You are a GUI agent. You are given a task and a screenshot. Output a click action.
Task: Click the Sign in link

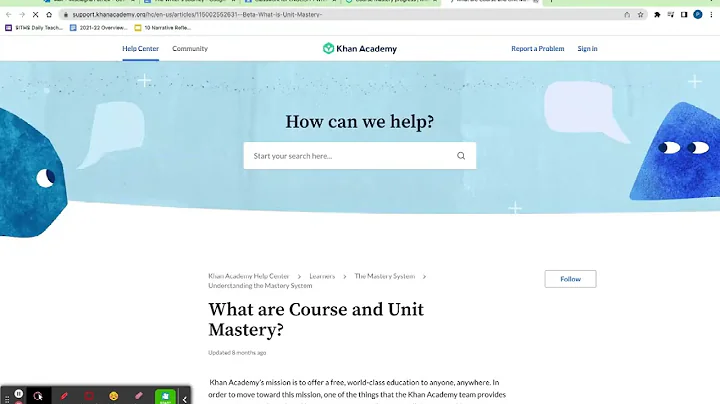(x=587, y=48)
